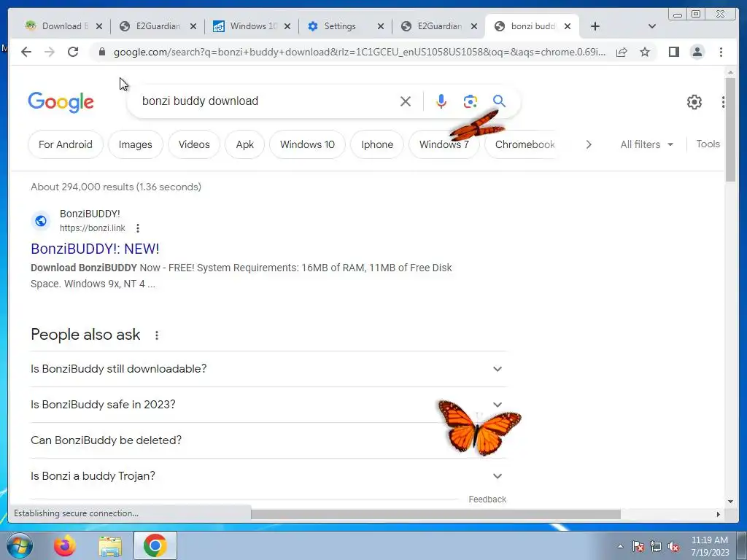View site security lock info
The image size is (747, 560).
101,52
